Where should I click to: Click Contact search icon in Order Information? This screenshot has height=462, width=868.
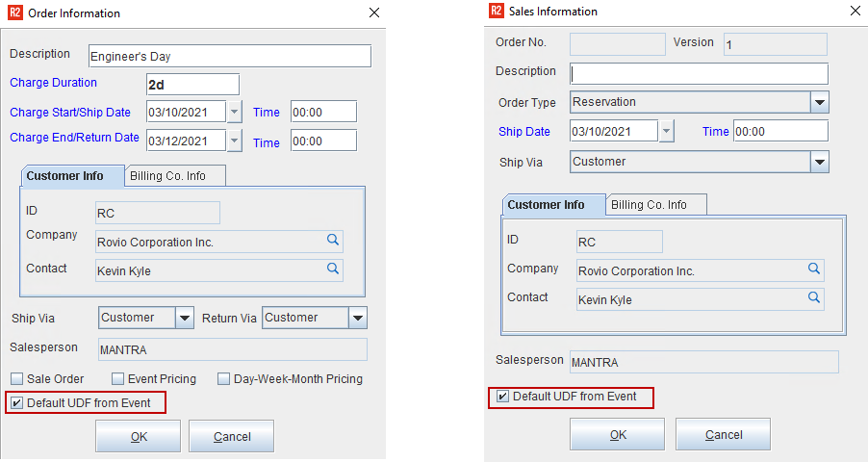tap(332, 270)
